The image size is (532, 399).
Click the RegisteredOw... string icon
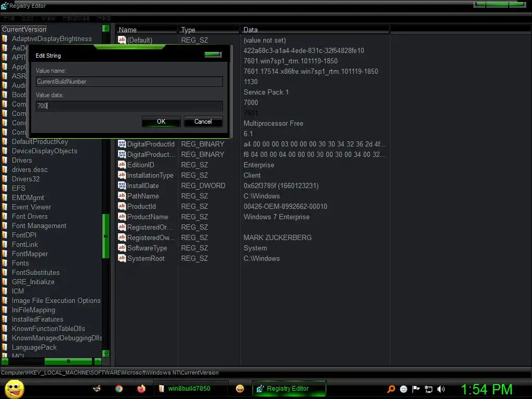(122, 237)
